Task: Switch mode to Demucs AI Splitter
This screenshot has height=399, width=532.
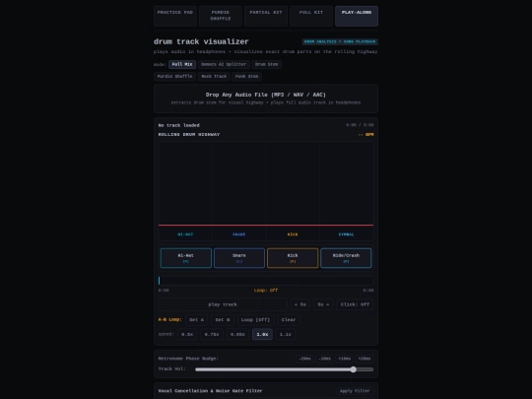Action: tap(224, 64)
